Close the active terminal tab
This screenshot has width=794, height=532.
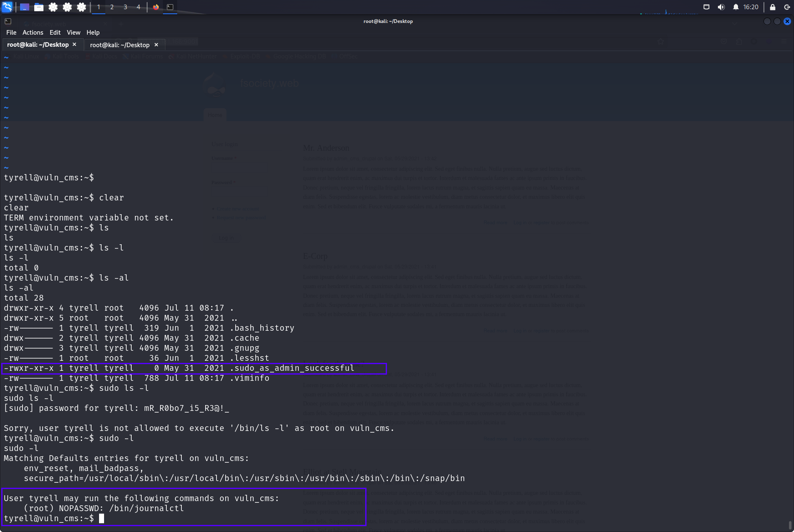74,44
